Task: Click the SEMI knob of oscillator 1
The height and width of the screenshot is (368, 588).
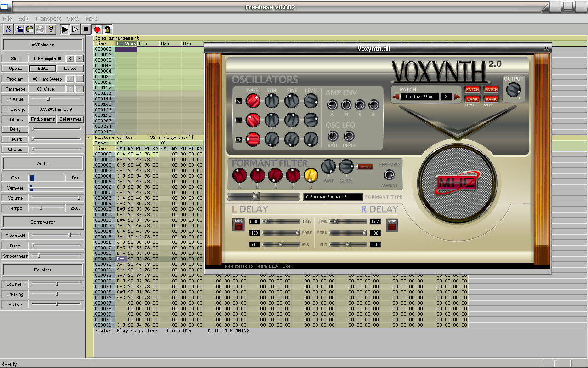Action: point(272,101)
